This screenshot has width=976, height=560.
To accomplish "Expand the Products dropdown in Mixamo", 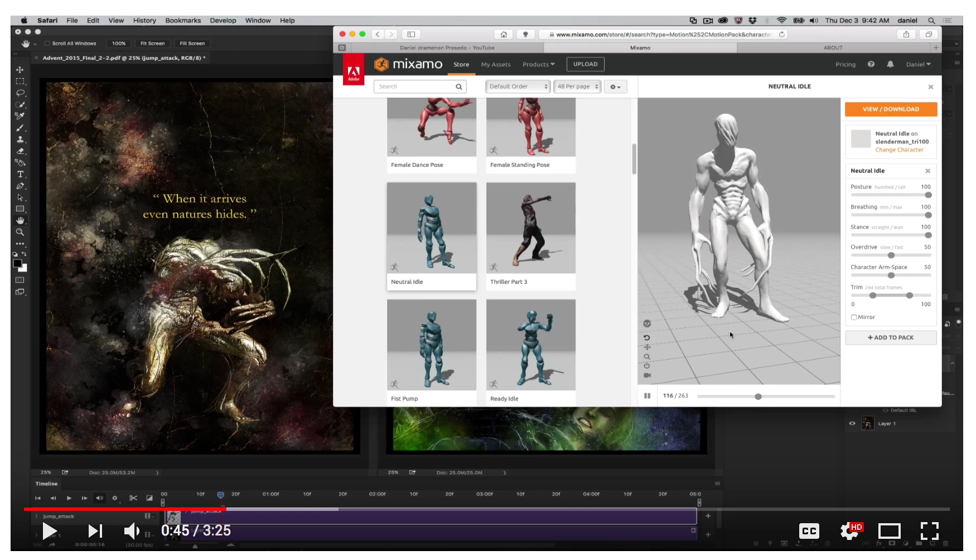I will tap(539, 64).
